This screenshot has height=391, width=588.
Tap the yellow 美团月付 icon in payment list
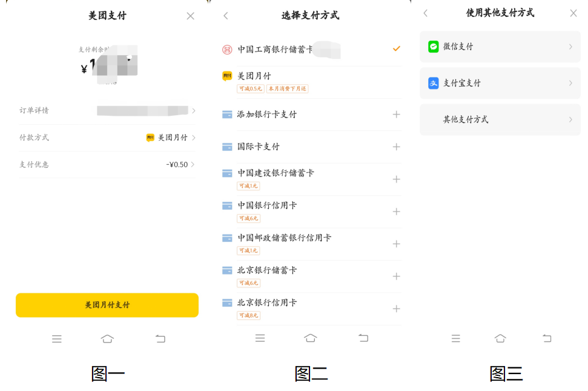coord(227,76)
